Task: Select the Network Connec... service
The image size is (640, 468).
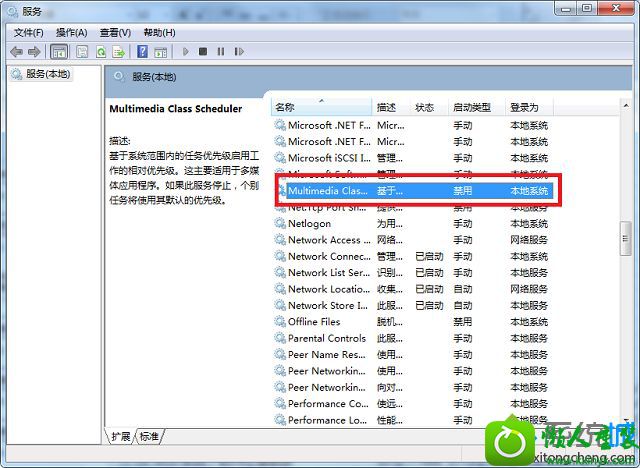Action: [329, 256]
